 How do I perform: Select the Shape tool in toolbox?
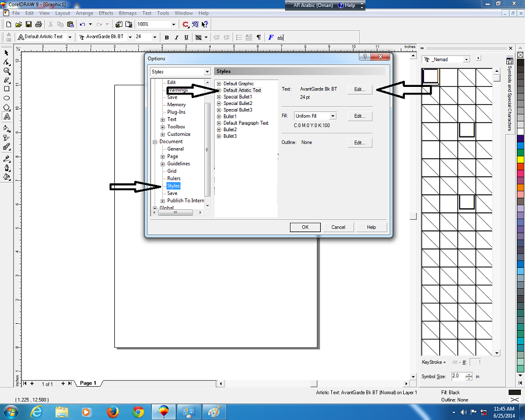6,62
